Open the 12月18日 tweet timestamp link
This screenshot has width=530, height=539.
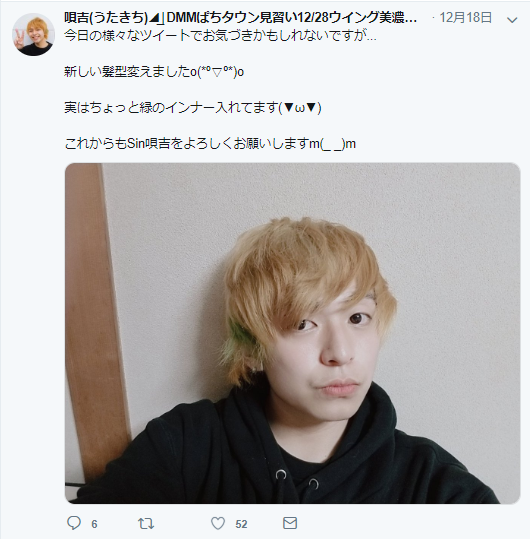coord(466,17)
